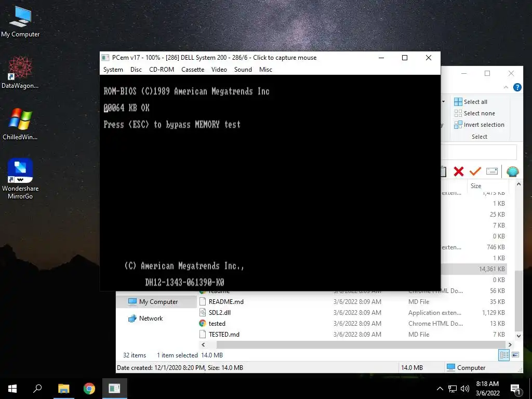Open taskbar search magnifier
Viewport: 532px width, 399px height.
[x=37, y=389]
